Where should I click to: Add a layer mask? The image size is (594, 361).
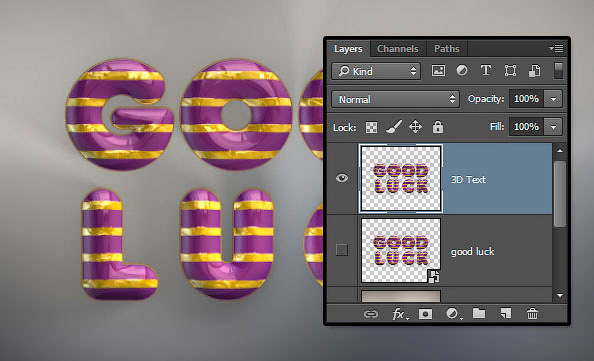(425, 314)
